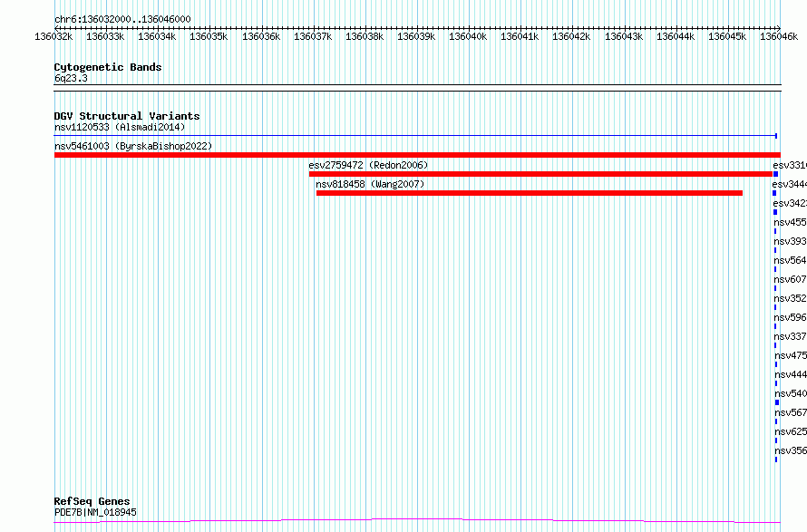Click the nsv444 variant label
The width and height of the screenshot is (807, 532).
791,374
